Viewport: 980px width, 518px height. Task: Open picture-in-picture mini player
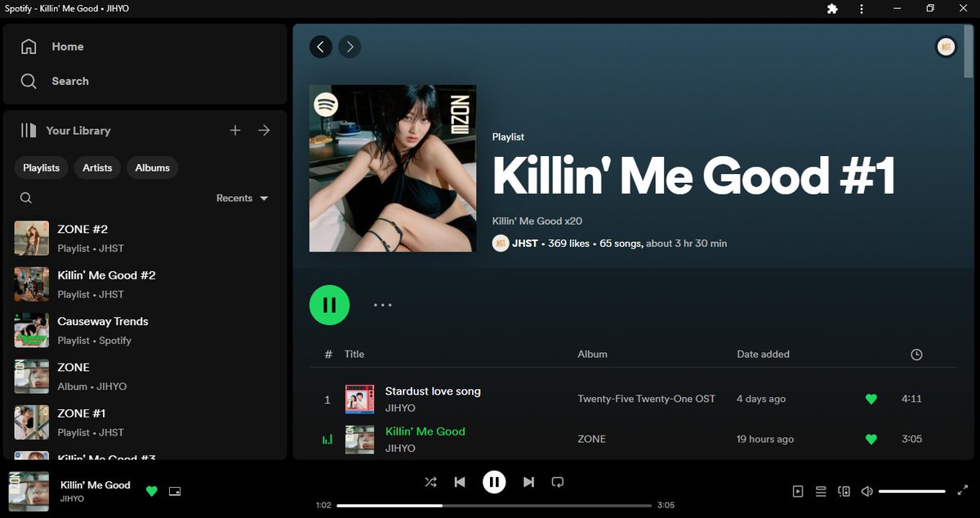coord(174,491)
